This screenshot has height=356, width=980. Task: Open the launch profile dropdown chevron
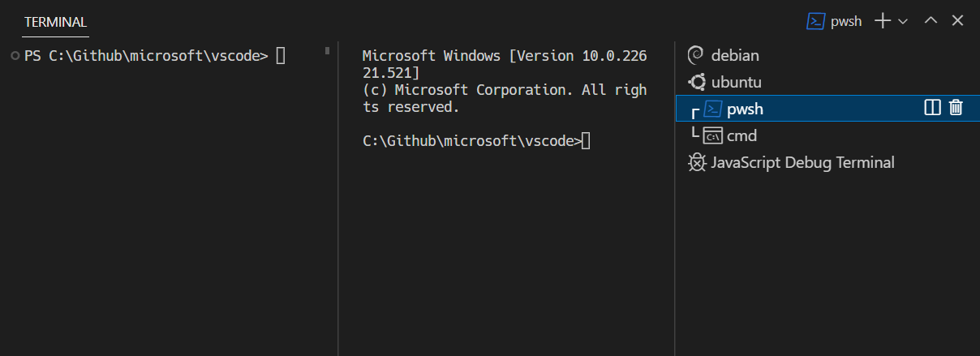pyautogui.click(x=903, y=22)
